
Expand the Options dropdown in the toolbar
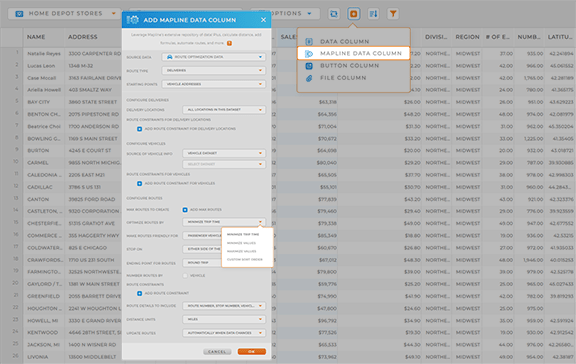click(x=309, y=14)
